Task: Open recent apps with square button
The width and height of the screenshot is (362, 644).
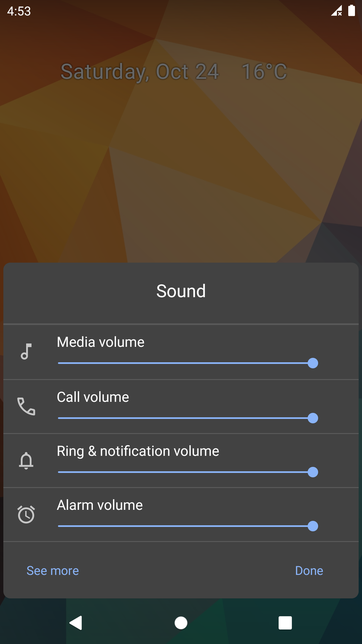Action: point(285,623)
